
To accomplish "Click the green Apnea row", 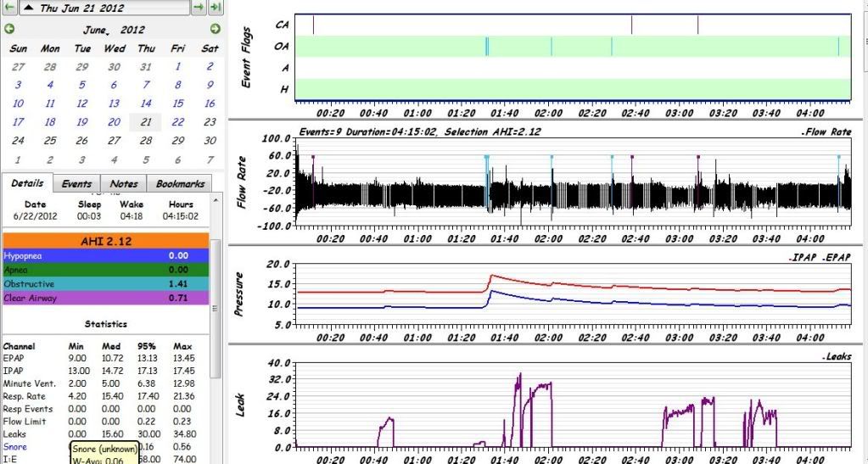I will click(106, 270).
